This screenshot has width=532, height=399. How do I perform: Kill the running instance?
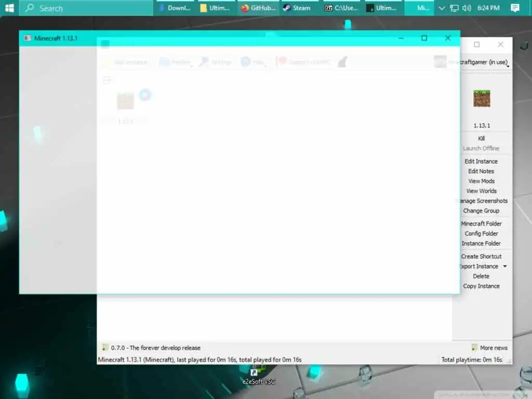click(x=481, y=138)
